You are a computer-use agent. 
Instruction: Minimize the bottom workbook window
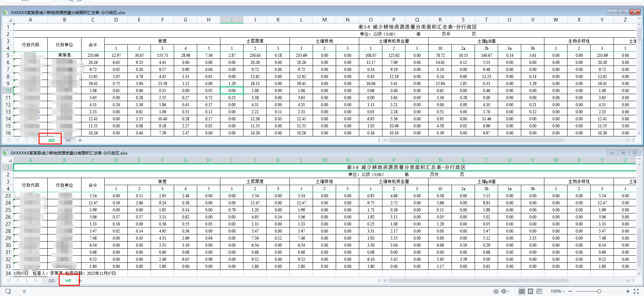coord(612,153)
